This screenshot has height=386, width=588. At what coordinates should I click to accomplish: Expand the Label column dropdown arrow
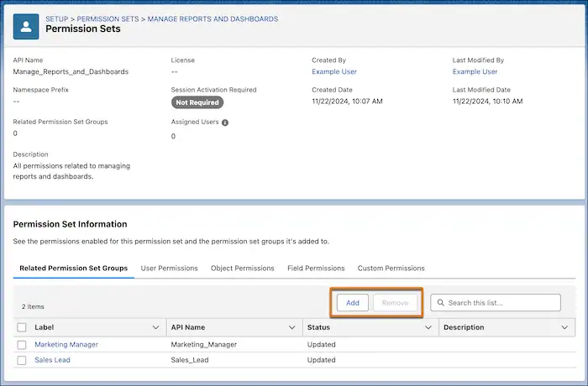155,327
